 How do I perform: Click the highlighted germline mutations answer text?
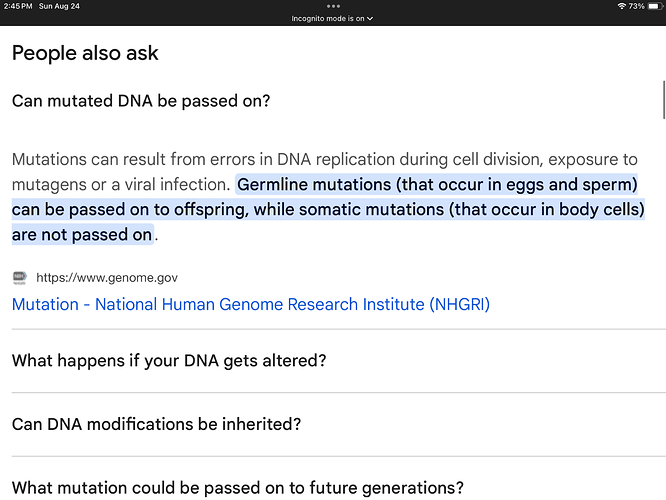[328, 209]
